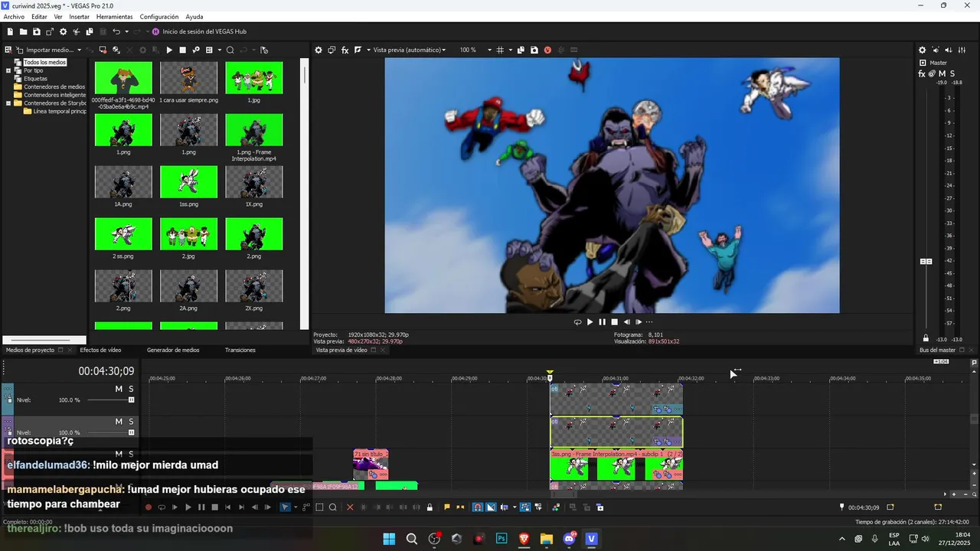Open Master bus properties gear icon
Screen dimensions: 980x551
coord(923,50)
